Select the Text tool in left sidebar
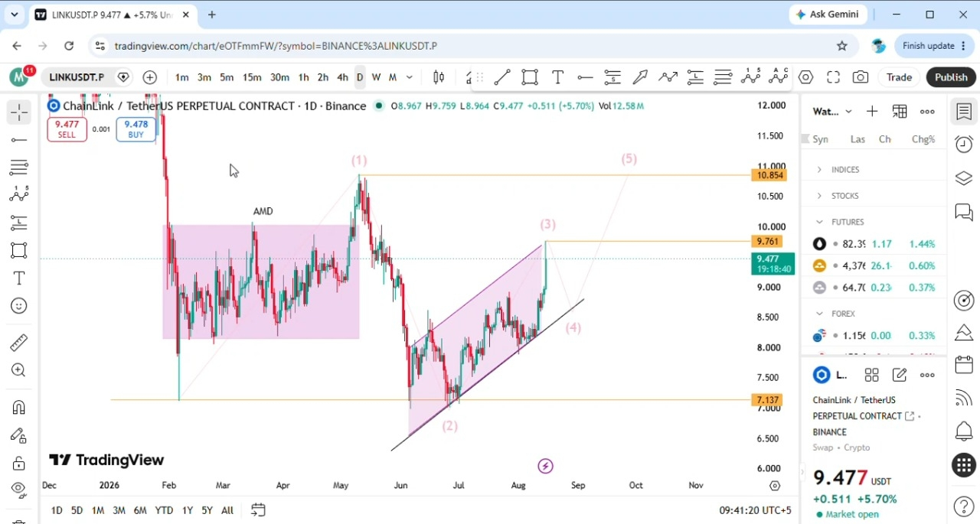 [x=19, y=278]
